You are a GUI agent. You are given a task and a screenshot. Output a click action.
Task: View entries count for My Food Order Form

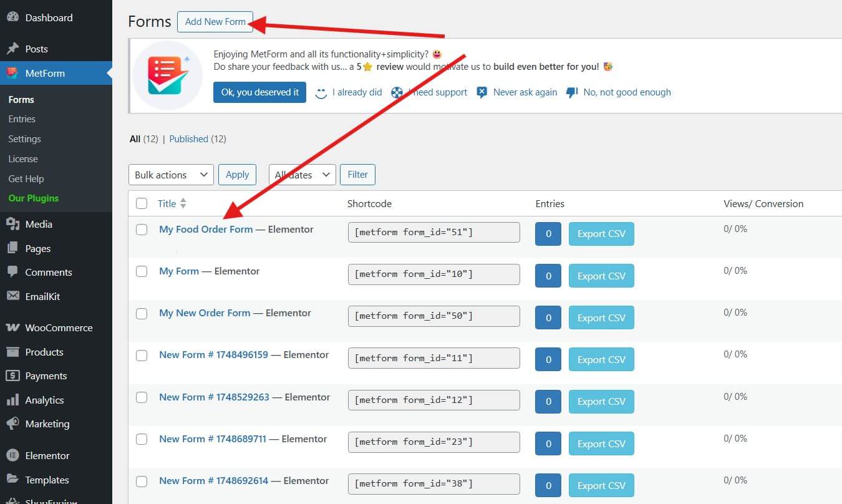[548, 234]
